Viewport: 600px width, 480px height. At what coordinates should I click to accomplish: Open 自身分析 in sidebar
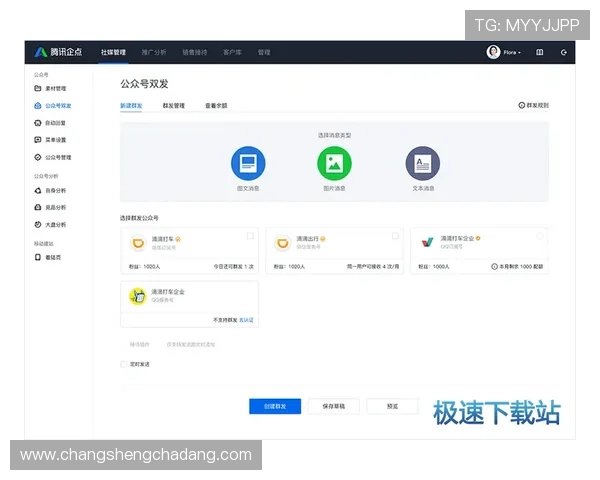click(x=50, y=191)
